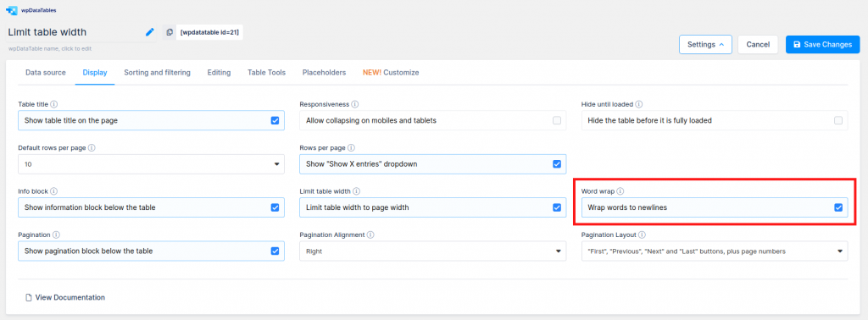Check Hide the table before fully loaded
Viewport: 868px width, 320px height.
[x=838, y=120]
